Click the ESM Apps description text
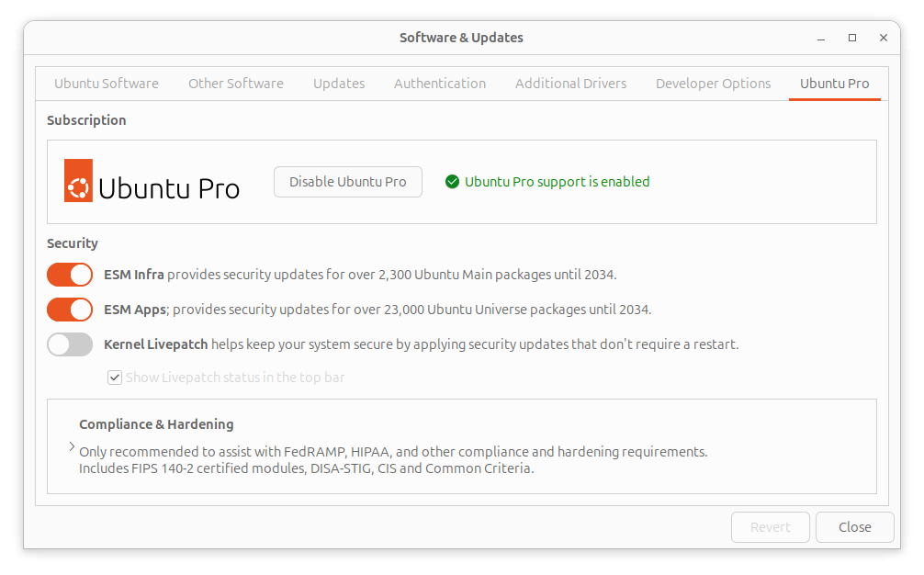Image resolution: width=924 pixels, height=575 pixels. click(377, 310)
